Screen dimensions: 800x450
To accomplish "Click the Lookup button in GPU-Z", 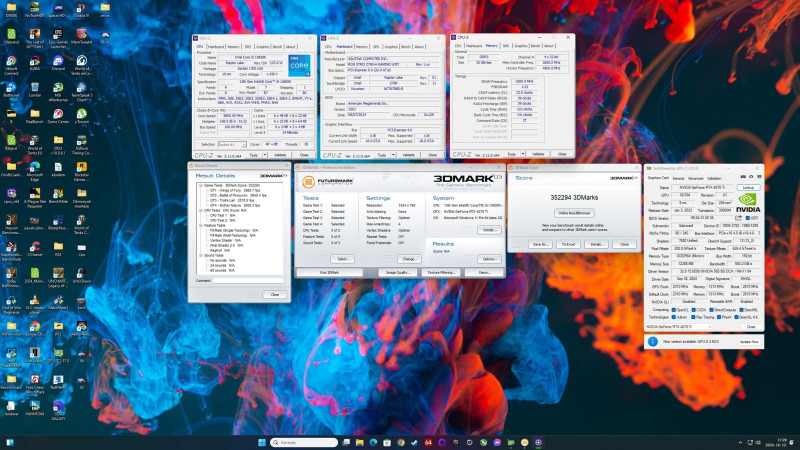I will pos(748,187).
